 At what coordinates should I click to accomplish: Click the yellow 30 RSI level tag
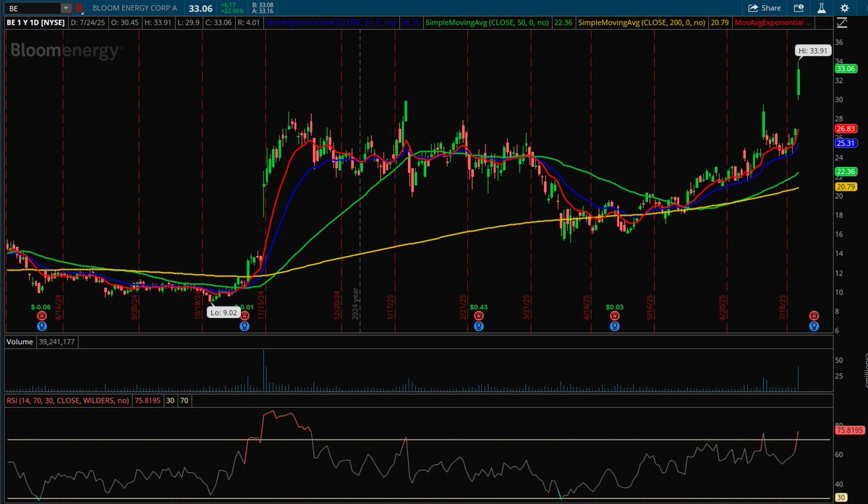click(x=840, y=497)
